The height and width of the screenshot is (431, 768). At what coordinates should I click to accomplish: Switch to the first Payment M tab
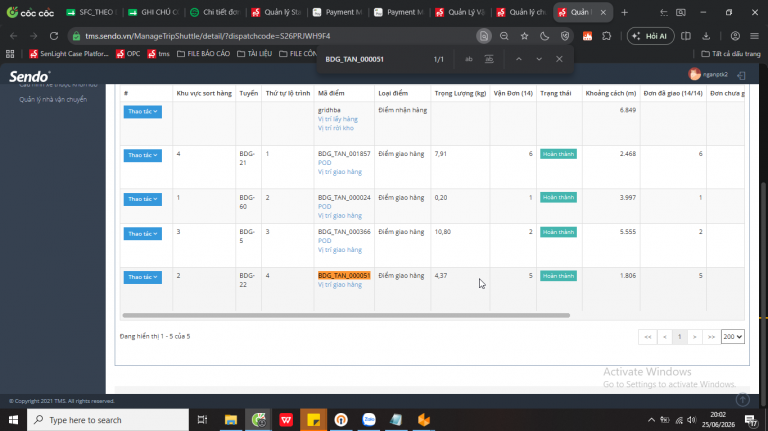(337, 12)
